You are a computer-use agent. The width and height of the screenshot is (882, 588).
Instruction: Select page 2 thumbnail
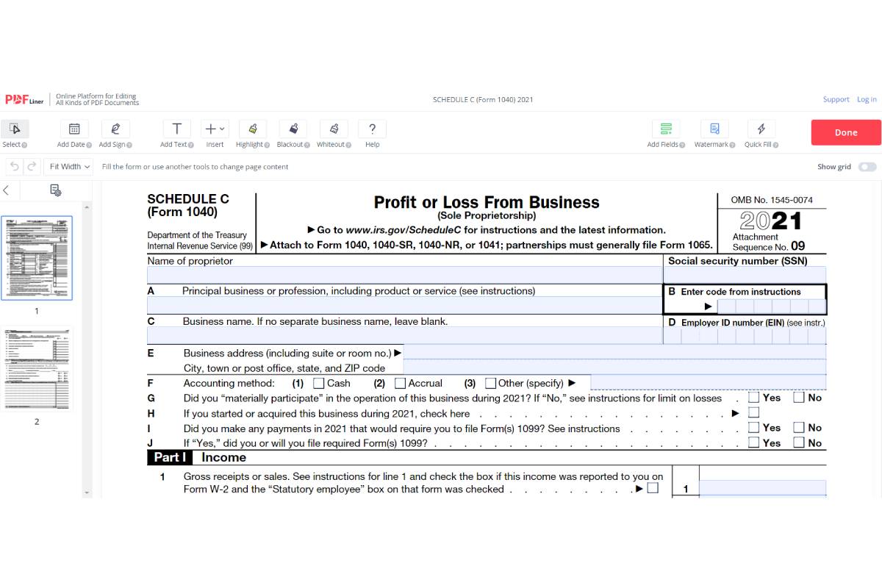click(37, 369)
